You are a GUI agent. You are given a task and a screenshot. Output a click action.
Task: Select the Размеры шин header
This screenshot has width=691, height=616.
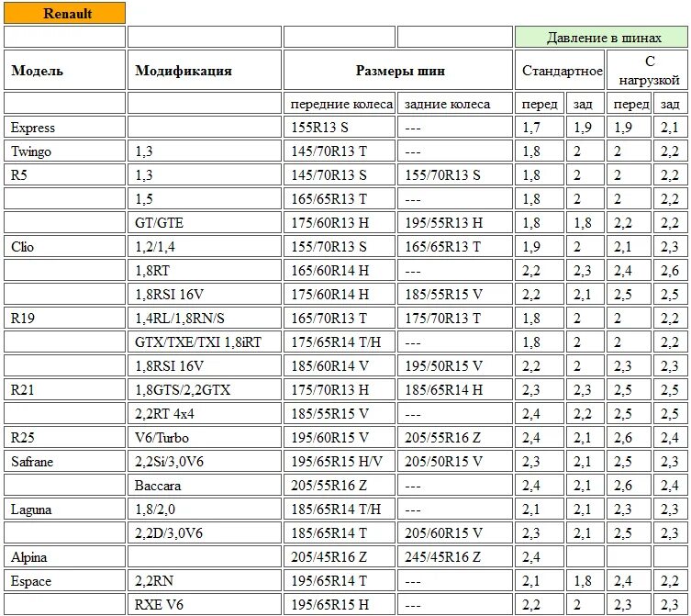398,70
